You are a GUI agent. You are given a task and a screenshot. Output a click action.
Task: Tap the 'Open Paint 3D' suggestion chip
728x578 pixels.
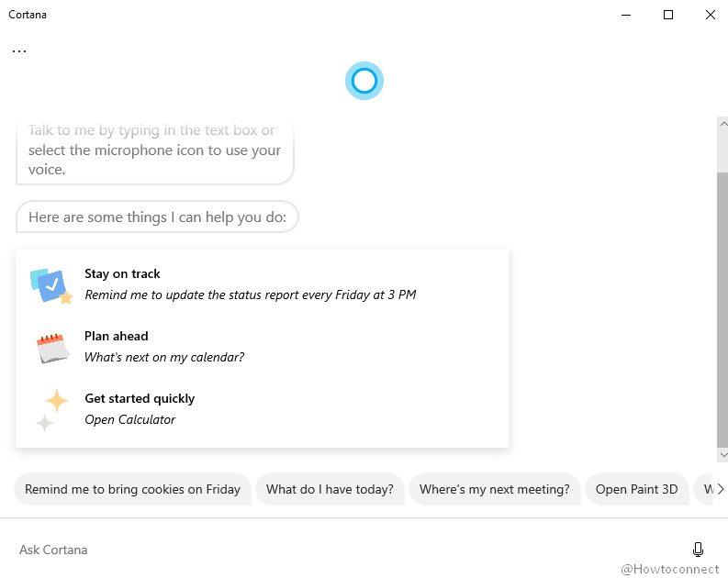[x=636, y=489]
